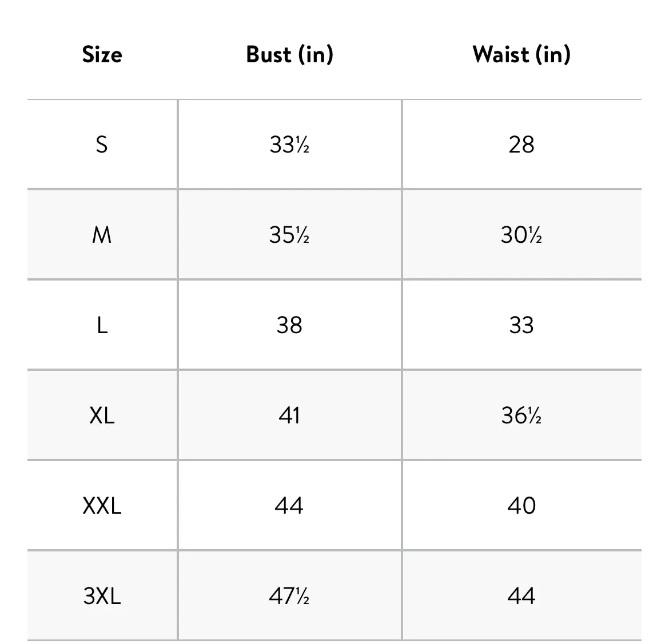Image resolution: width=669 pixels, height=644 pixels.
Task: Click the XXL bust measurement 44
Action: pos(289,506)
